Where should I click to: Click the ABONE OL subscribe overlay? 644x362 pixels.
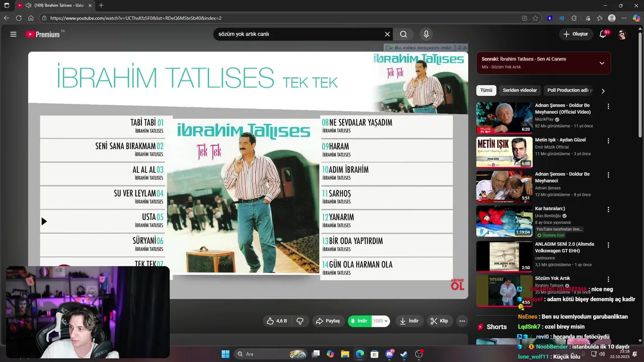tap(457, 284)
